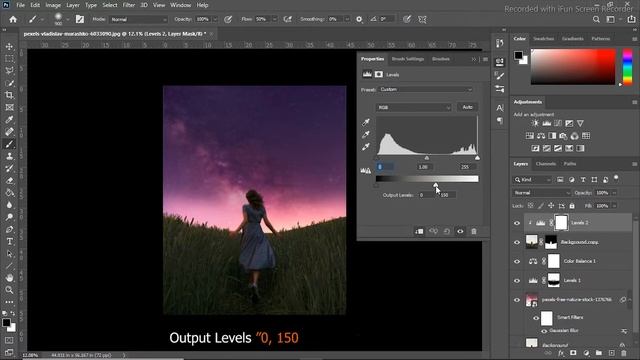Click the output levels 150 field
The width and height of the screenshot is (640, 360).
click(447, 195)
